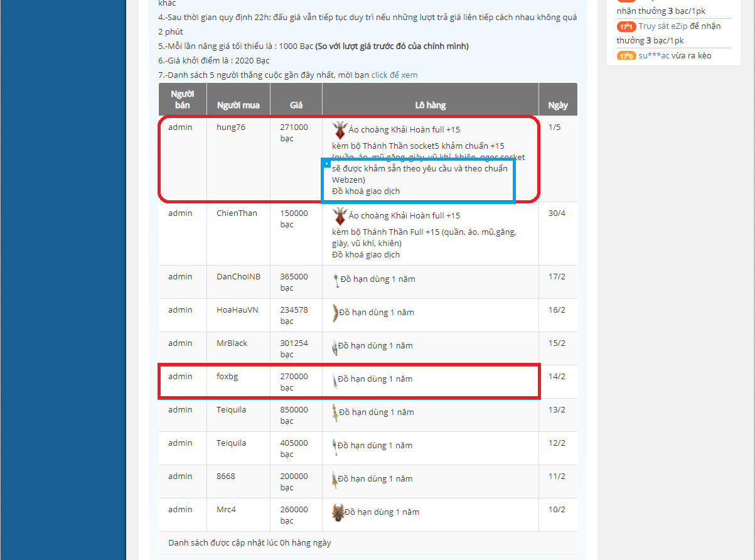Image resolution: width=755 pixels, height=560 pixels.
Task: Click the 'su***ac' user link
Action: (x=653, y=56)
